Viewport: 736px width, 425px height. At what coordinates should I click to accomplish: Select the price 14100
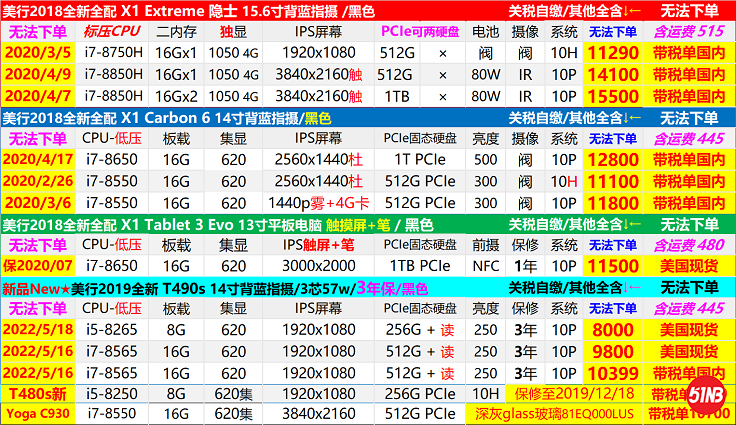pyautogui.click(x=613, y=74)
